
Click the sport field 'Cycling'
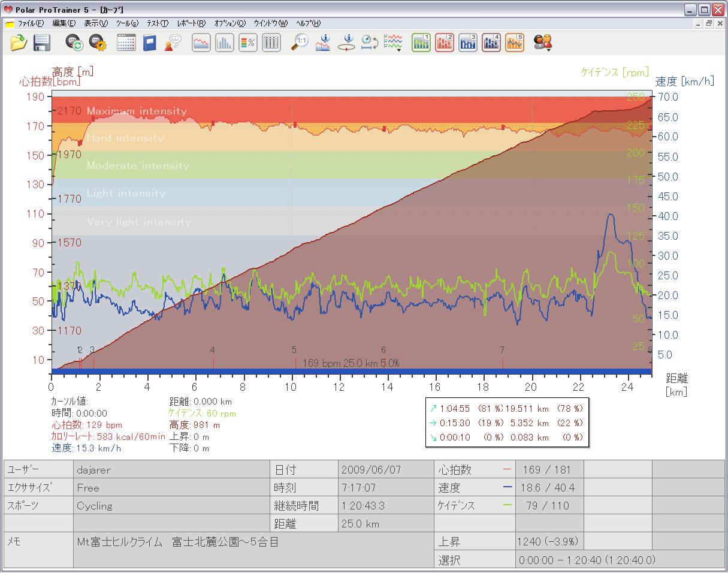tap(171, 506)
